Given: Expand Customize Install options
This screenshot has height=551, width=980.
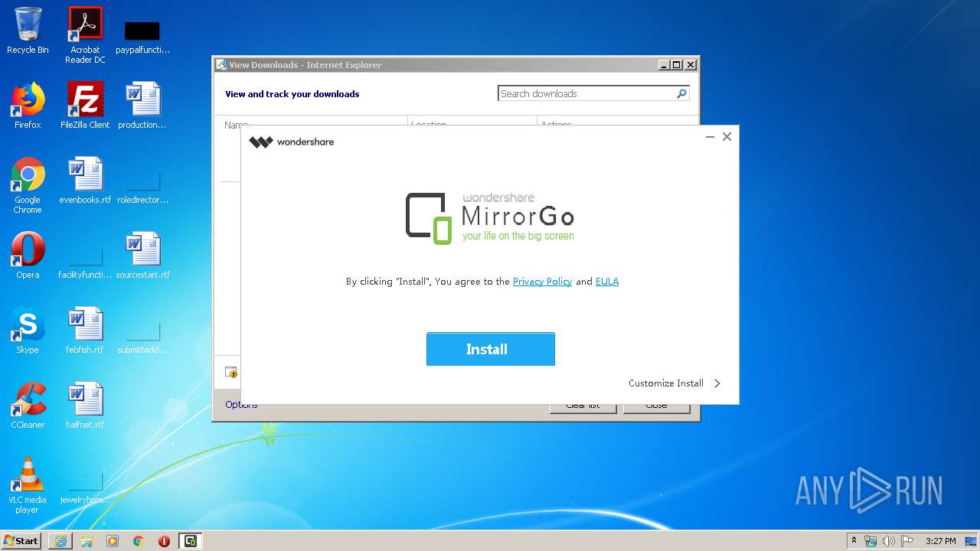Looking at the screenshot, I should point(675,383).
